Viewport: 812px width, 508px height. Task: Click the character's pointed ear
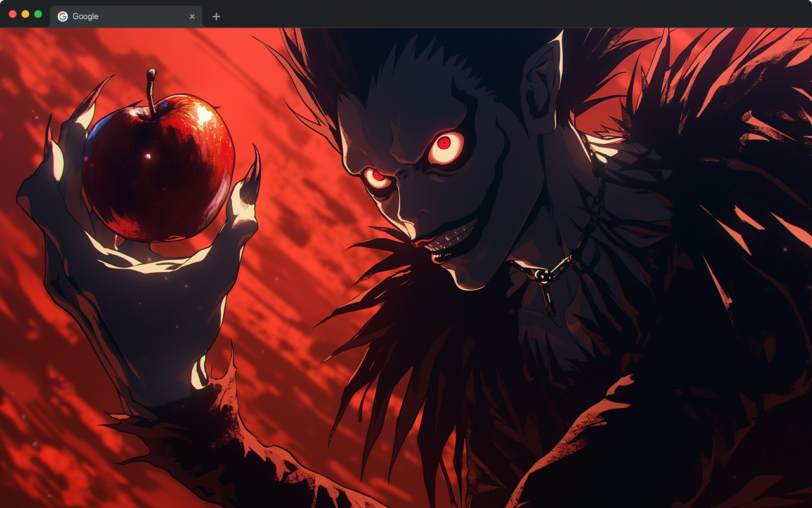(544, 83)
